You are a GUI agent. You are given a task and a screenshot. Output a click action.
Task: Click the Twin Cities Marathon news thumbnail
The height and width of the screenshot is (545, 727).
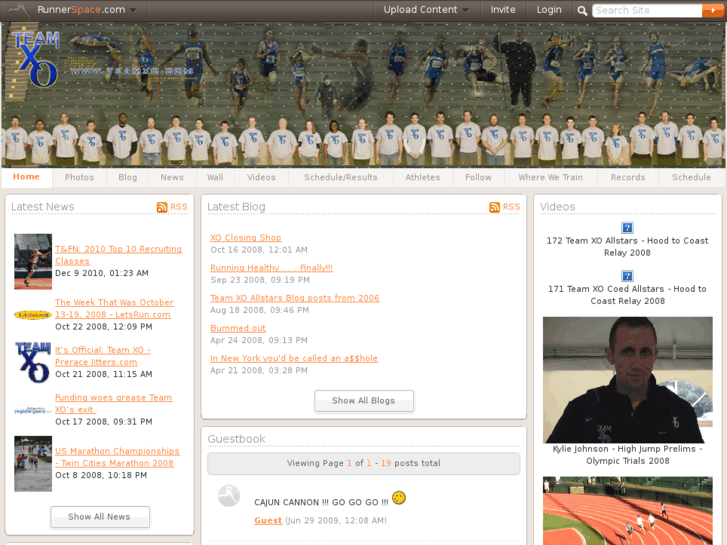[33, 464]
